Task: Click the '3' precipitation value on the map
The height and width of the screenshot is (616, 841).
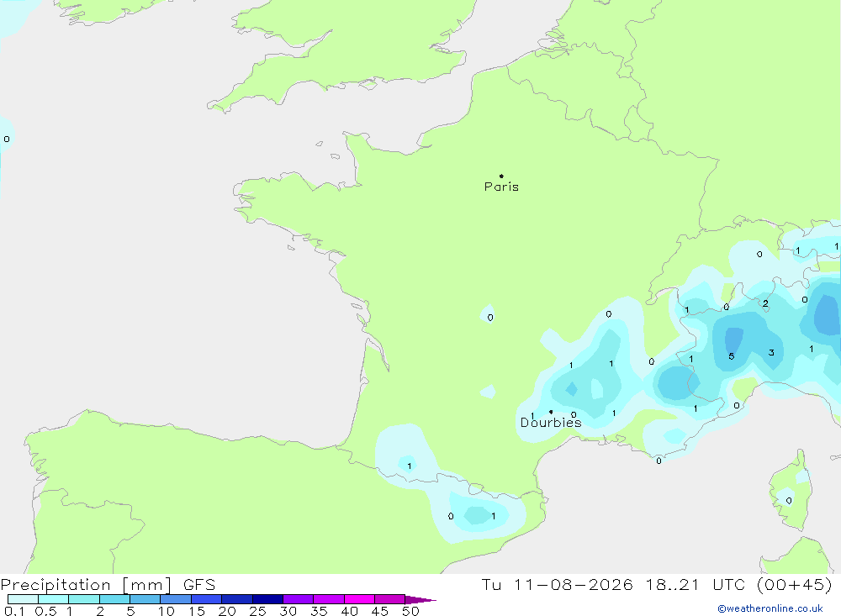Action: tap(771, 352)
